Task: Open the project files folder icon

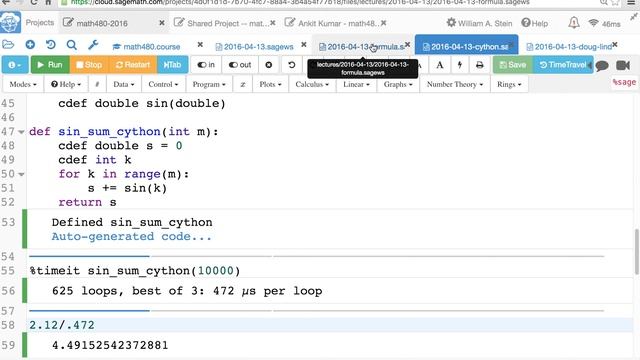Action: 8,45
